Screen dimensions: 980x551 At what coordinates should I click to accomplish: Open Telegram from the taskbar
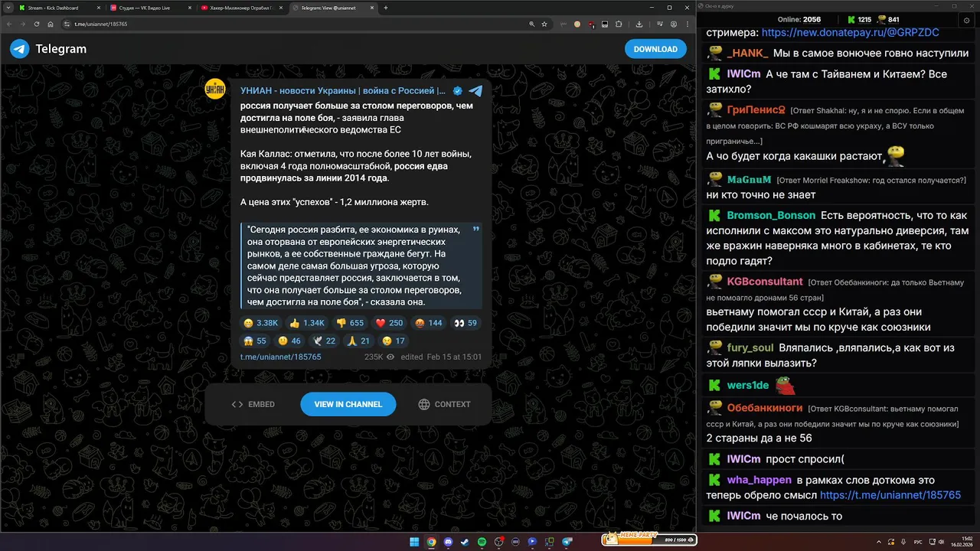567,541
